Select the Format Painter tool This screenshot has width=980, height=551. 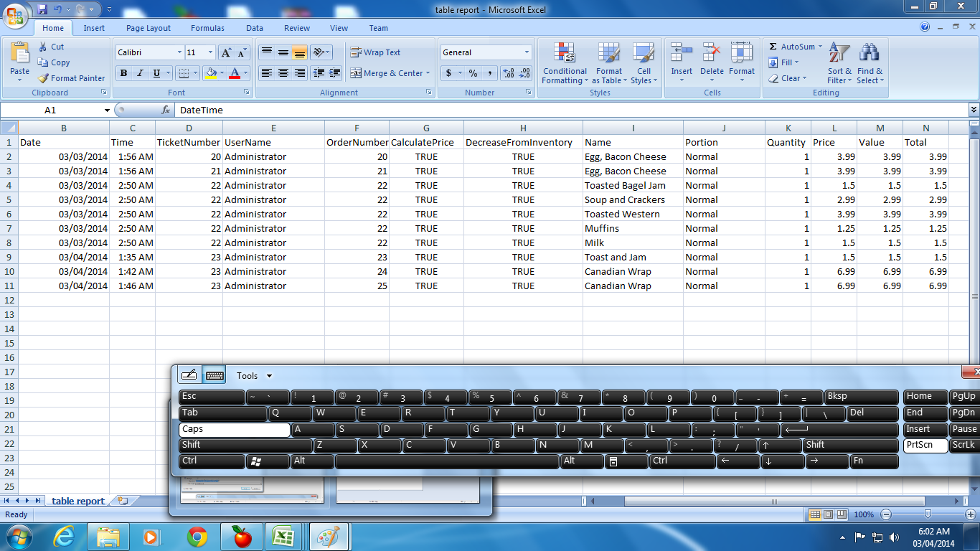[71, 78]
